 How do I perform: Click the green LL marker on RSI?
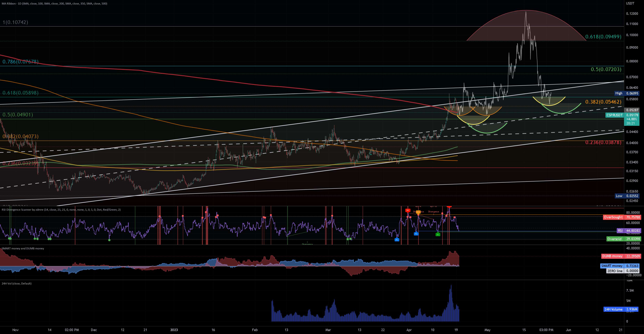tap(438, 234)
